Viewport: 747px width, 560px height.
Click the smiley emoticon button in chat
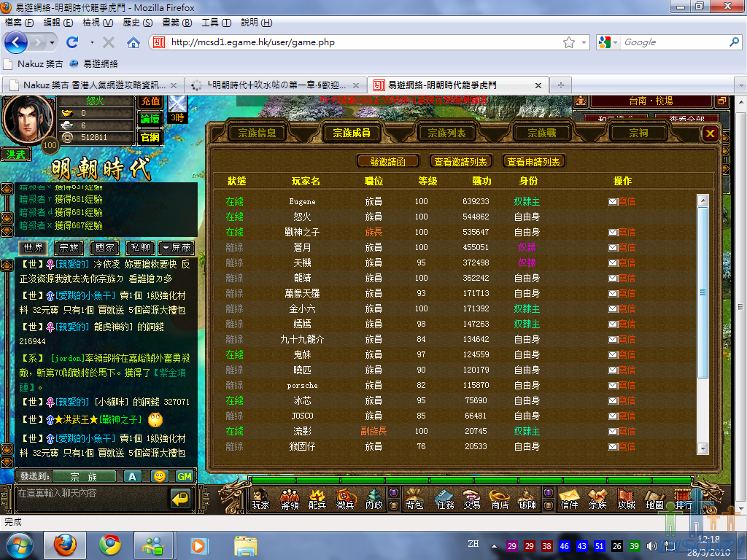click(160, 476)
